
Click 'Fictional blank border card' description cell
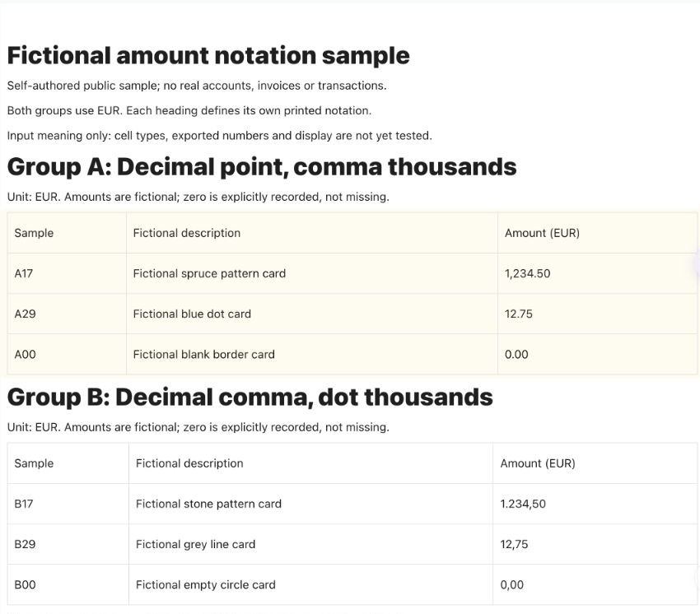point(312,354)
